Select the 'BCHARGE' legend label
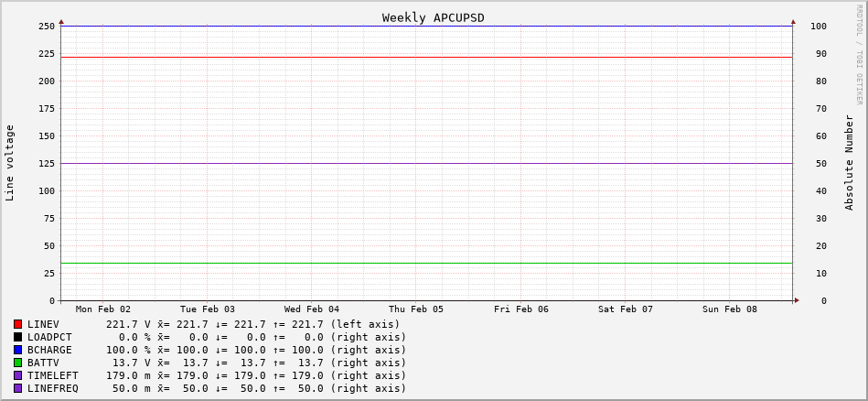The width and height of the screenshot is (868, 401). pos(49,350)
